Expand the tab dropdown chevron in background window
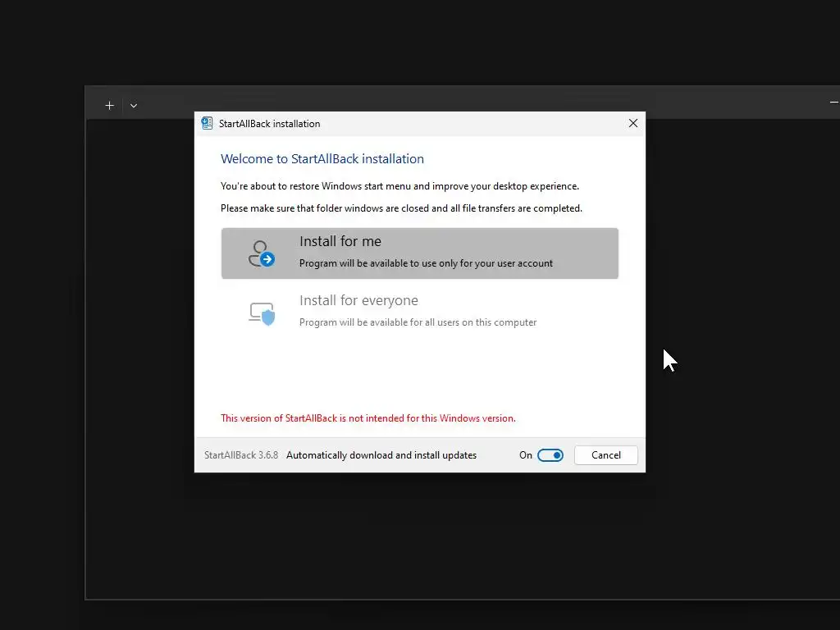The width and height of the screenshot is (840, 630). [x=134, y=106]
